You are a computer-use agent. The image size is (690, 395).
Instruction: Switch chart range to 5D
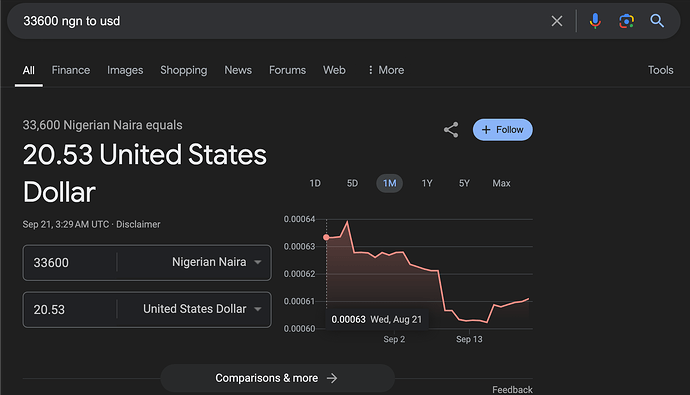352,183
